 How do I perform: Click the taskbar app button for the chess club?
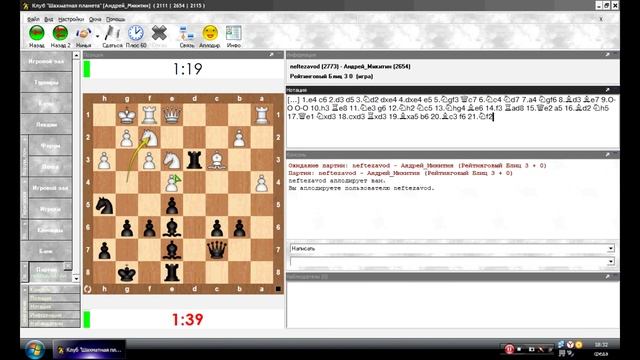tap(89, 350)
